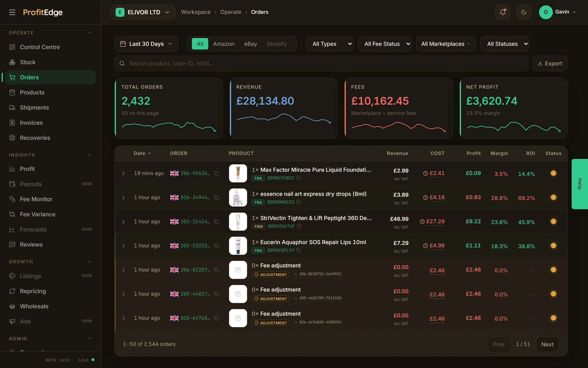The height and width of the screenshot is (368, 588).
Task: Open linked order 206-8228752-1649931
Action: click(x=318, y=274)
